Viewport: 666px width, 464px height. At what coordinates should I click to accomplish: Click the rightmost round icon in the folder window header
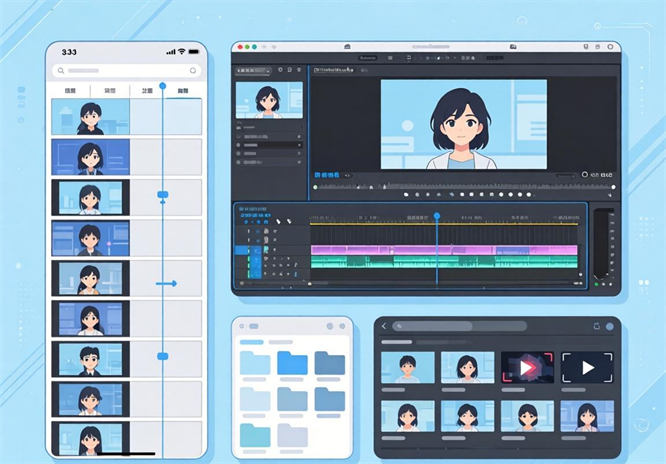(x=342, y=326)
